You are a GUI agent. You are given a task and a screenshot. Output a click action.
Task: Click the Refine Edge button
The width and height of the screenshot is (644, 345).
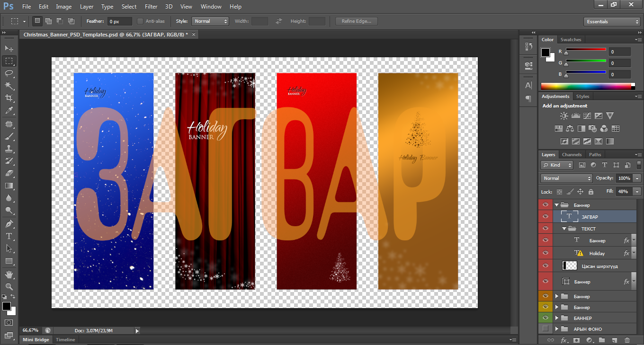(356, 21)
